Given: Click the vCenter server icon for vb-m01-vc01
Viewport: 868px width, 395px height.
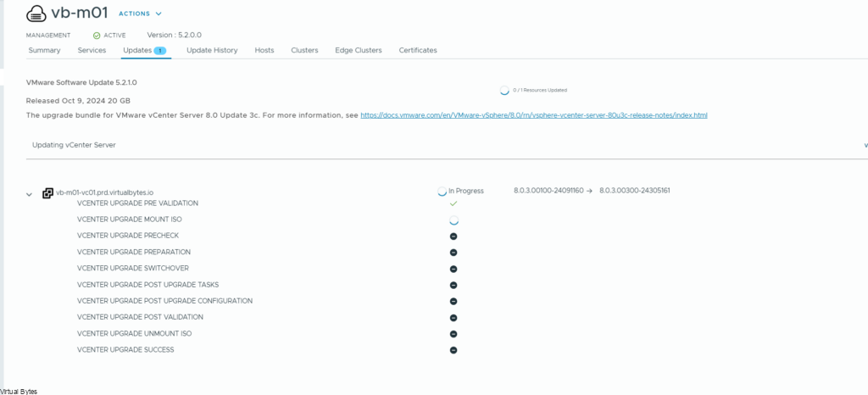Looking at the screenshot, I should click(x=47, y=193).
